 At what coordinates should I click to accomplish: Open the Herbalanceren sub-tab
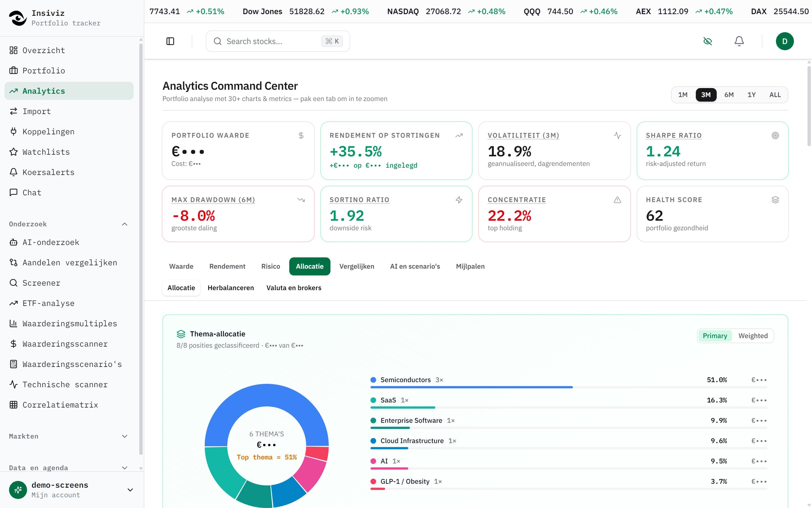click(231, 288)
